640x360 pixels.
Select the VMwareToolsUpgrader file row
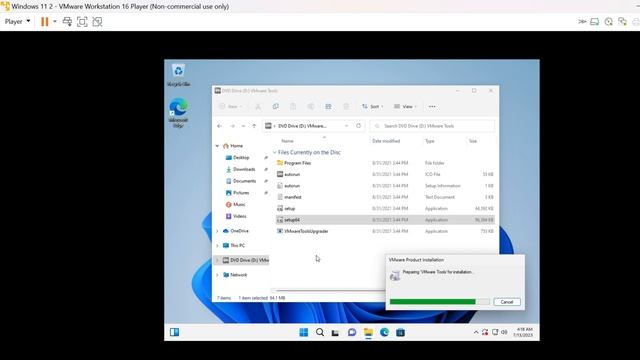385,231
